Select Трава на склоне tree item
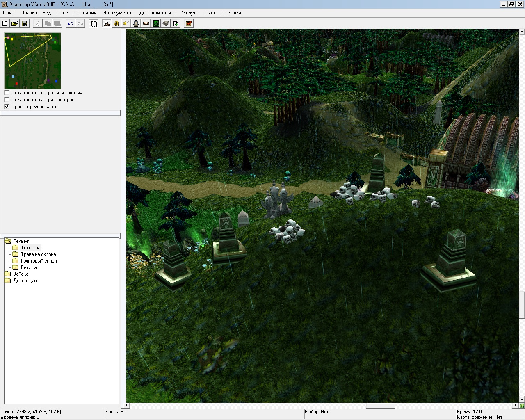 (x=39, y=254)
